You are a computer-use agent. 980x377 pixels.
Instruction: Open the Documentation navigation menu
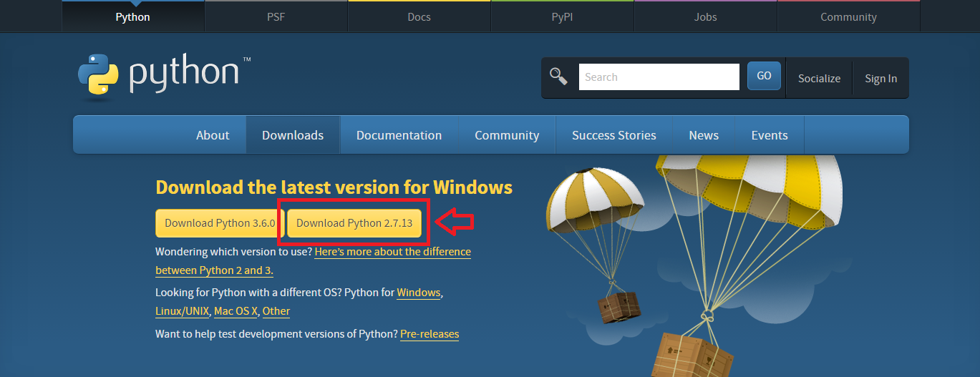(399, 135)
